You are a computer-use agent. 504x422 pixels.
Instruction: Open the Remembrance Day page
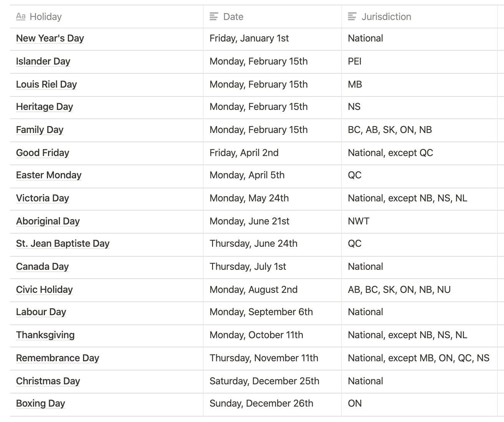58,358
